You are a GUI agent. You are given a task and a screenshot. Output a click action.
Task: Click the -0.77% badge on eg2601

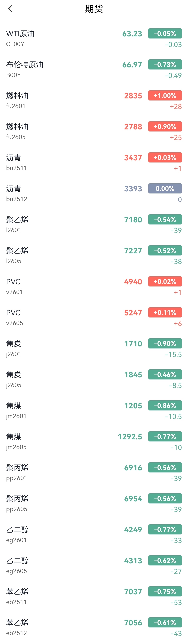[165, 530]
